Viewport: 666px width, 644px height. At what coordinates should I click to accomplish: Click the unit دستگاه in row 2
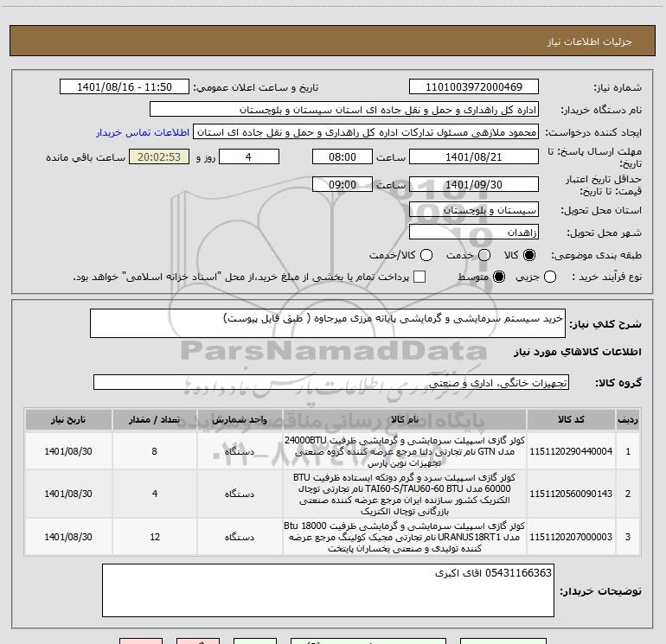pos(240,494)
